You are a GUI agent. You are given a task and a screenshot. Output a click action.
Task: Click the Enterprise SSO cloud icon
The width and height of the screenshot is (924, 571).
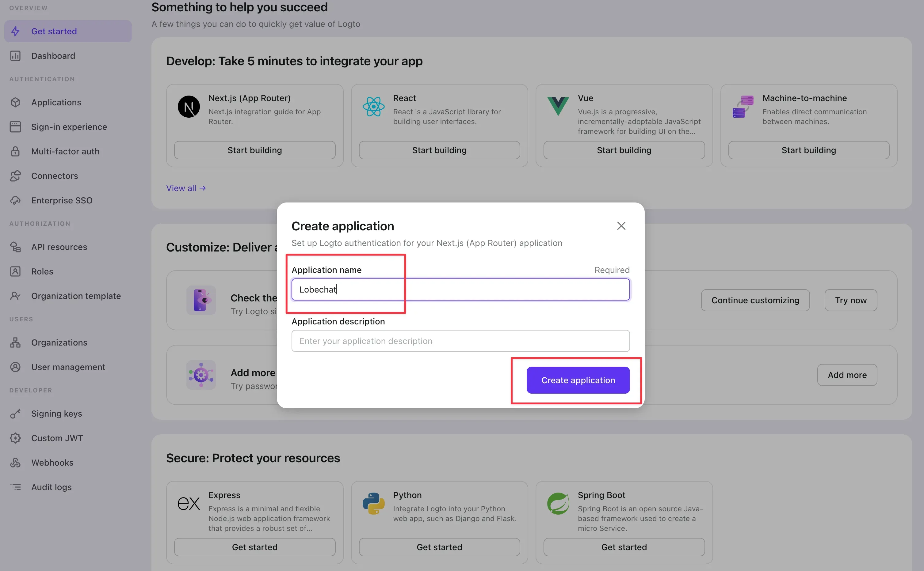[x=16, y=201]
